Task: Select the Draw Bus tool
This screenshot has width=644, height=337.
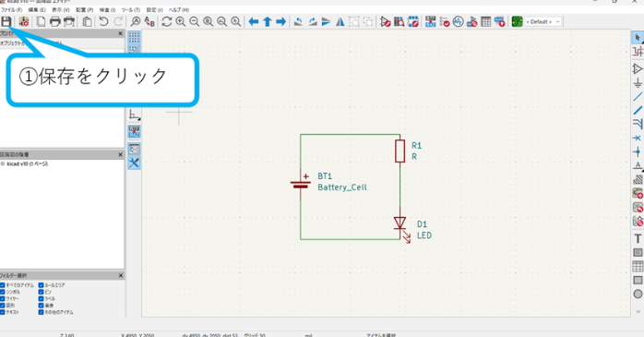Action: click(638, 111)
